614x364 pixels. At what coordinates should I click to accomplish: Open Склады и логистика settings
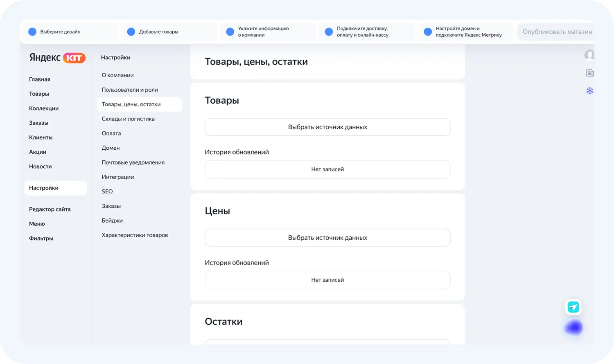click(x=128, y=119)
